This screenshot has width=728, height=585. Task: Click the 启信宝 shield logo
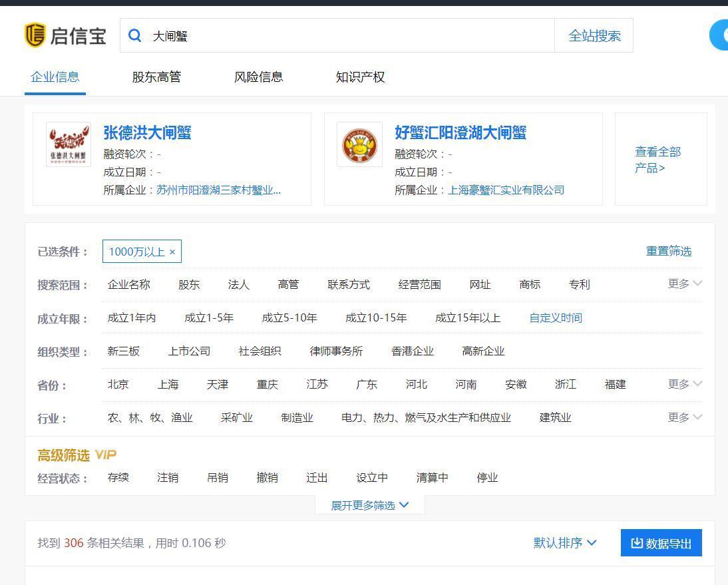35,35
